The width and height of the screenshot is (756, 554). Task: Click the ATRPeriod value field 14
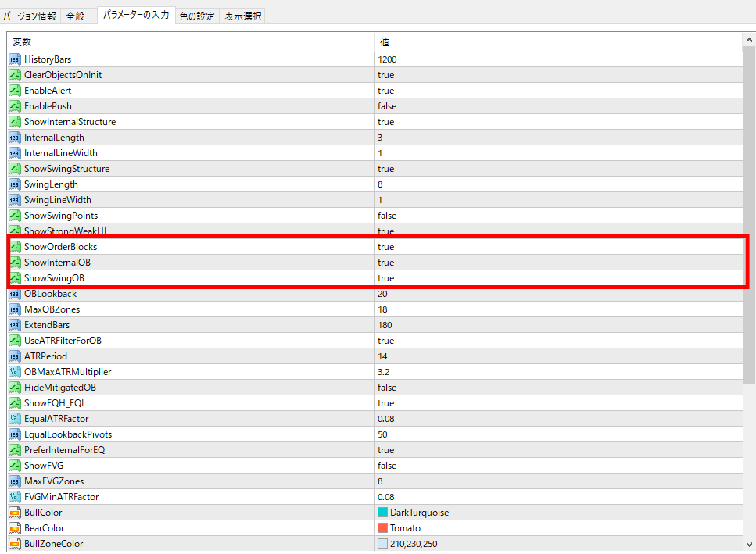(383, 356)
